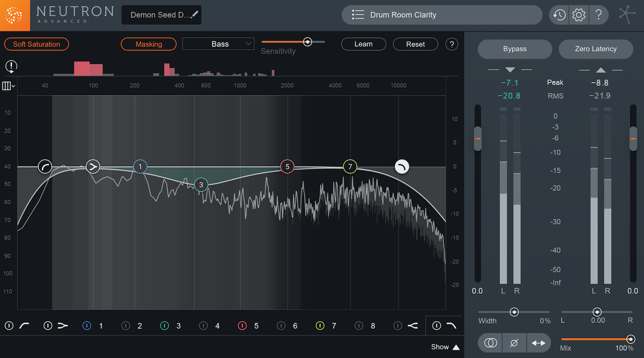Click the masking alert exclamation icon

(x=11, y=67)
